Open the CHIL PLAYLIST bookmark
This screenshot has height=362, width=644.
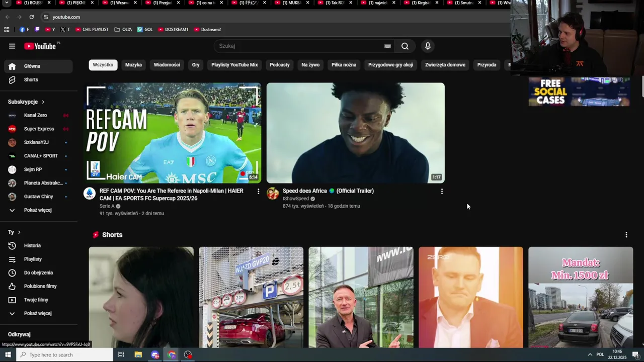click(92, 30)
